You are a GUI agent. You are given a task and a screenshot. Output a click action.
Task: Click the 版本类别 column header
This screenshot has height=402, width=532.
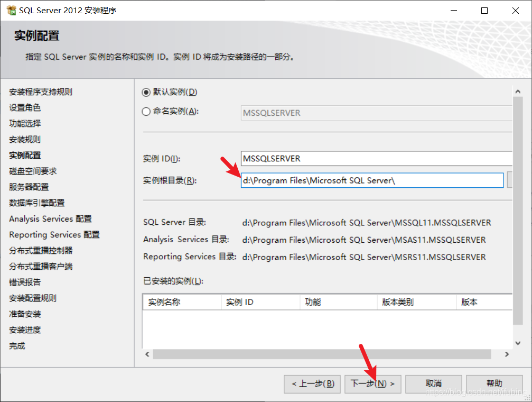coord(417,301)
